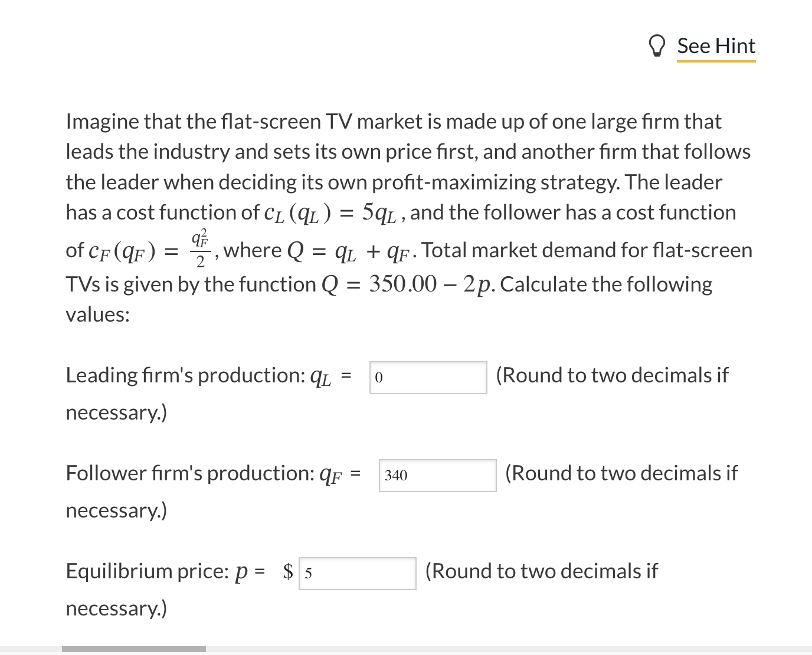
Task: Click the horizontal scrollbar thumb at the bottom
Action: tap(134, 649)
